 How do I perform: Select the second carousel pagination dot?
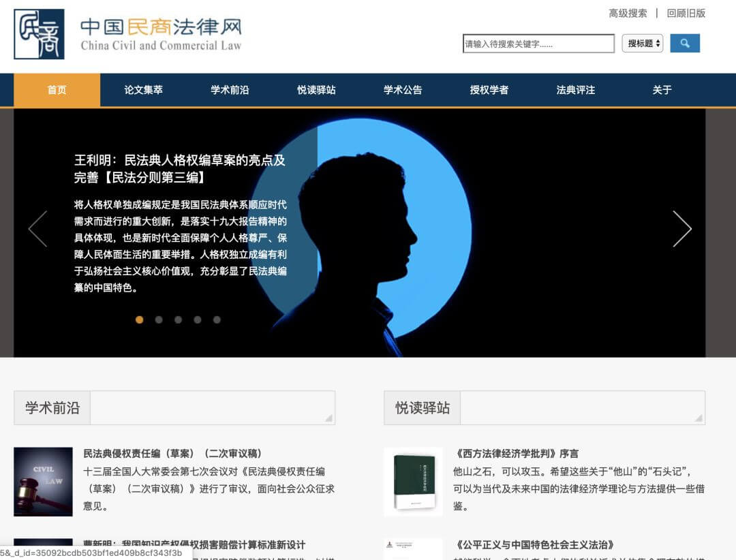pos(159,320)
